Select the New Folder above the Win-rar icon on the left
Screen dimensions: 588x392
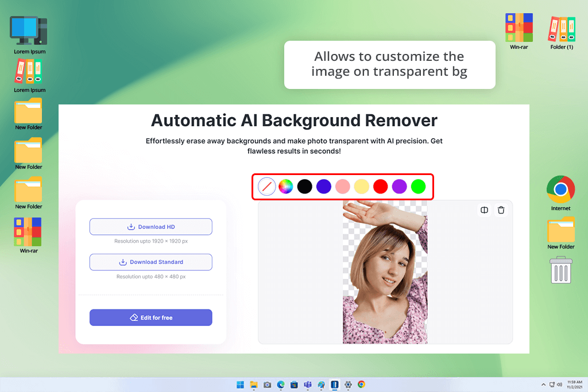tap(29, 193)
